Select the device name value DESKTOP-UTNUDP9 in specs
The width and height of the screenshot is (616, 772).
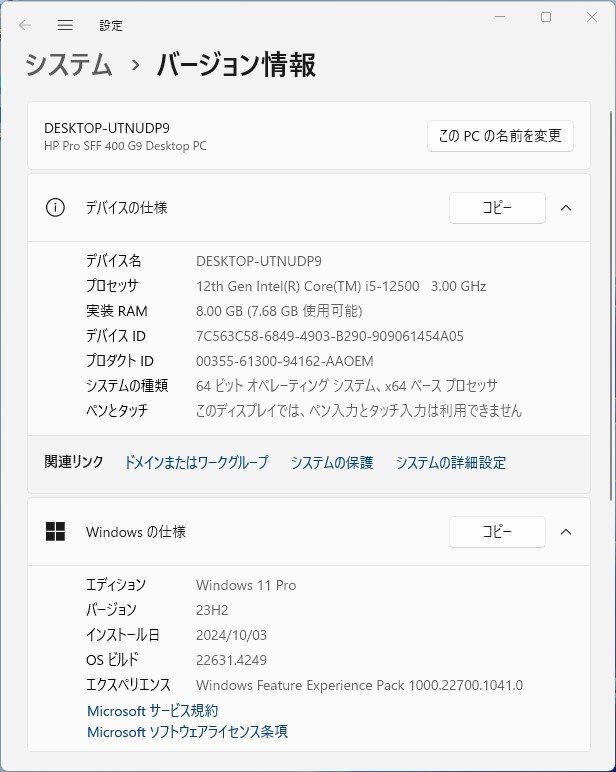click(x=259, y=261)
